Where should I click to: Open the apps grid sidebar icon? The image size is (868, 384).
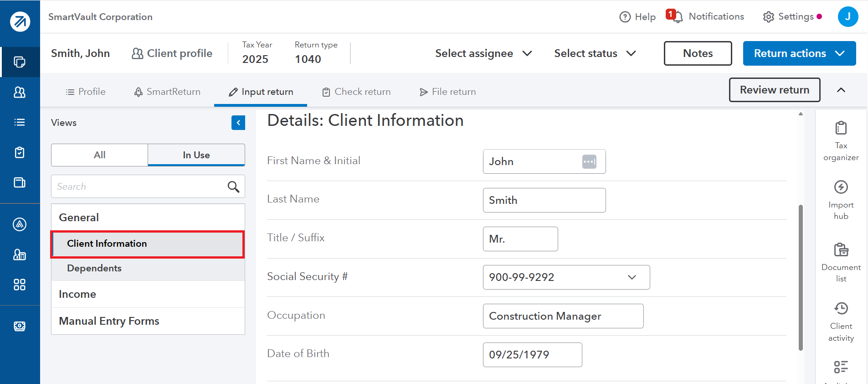tap(20, 285)
